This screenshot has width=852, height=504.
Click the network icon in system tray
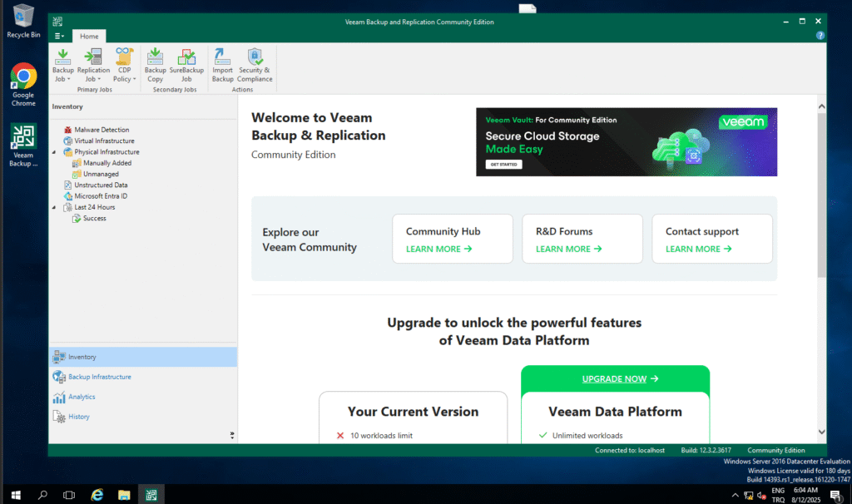pos(749,496)
